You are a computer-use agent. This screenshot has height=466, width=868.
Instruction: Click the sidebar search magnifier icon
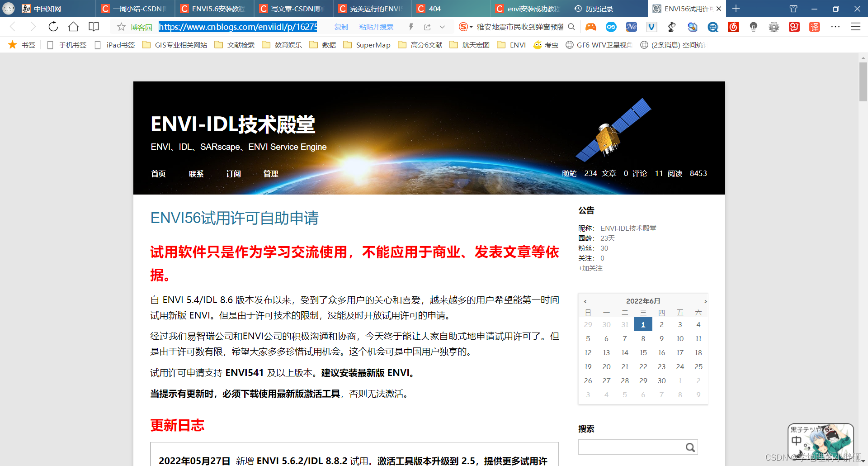pyautogui.click(x=690, y=447)
